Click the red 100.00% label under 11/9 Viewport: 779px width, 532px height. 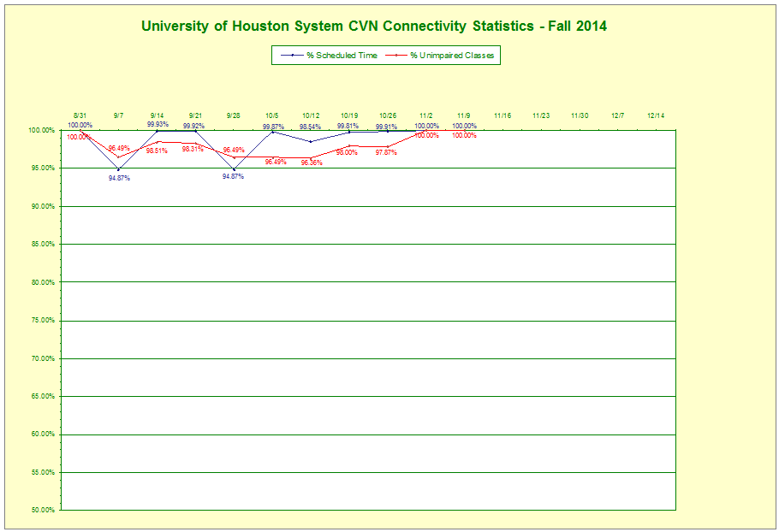click(465, 135)
